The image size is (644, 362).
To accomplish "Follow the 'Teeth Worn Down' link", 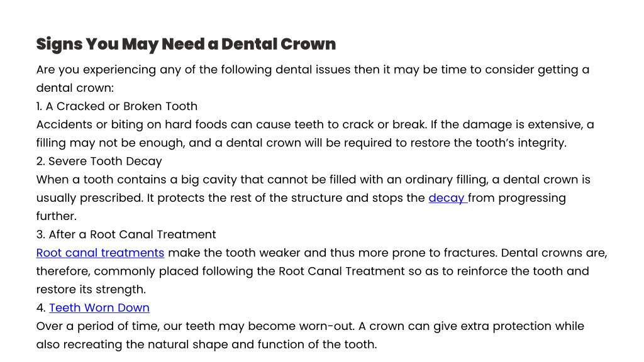I will point(99,308).
